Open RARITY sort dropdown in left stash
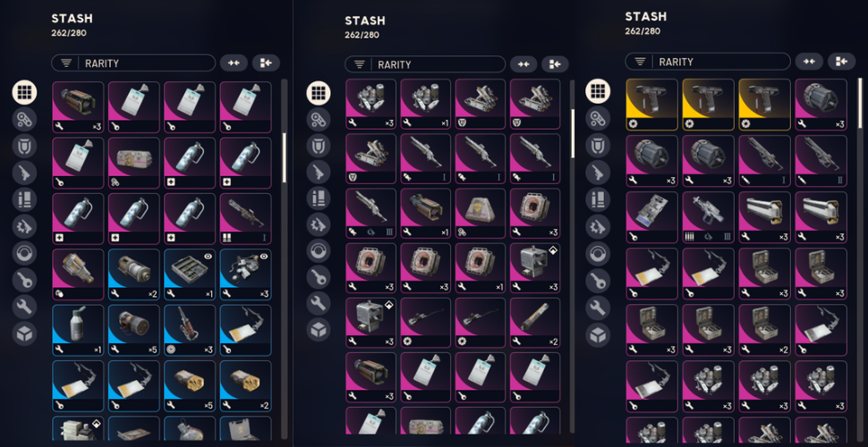868x447 pixels. coord(133,63)
